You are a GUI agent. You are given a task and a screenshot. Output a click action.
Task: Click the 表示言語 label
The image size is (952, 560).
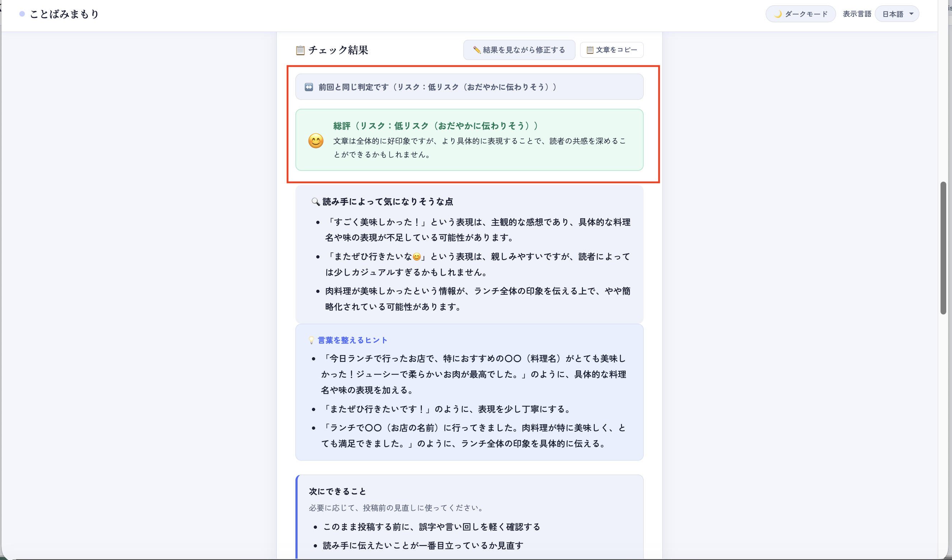[x=857, y=14]
